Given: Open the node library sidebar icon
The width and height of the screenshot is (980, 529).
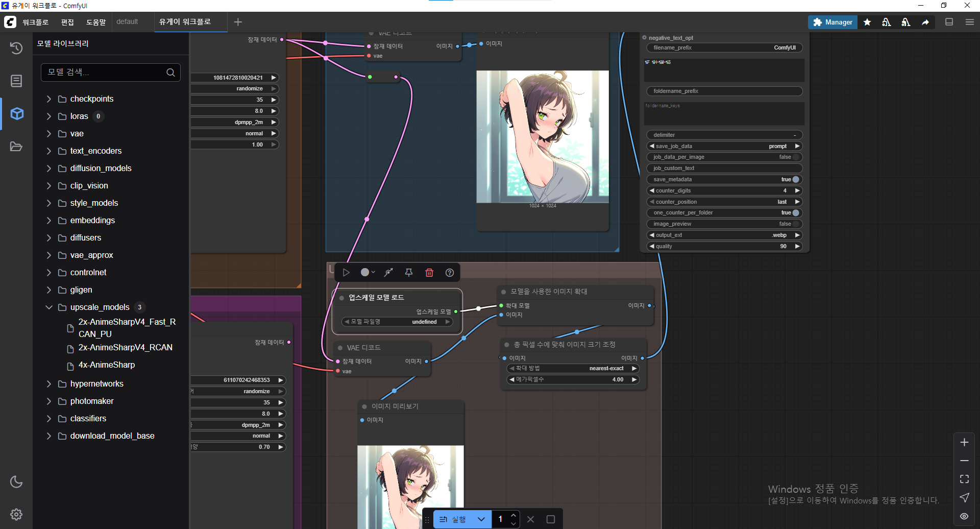Looking at the screenshot, I should coord(16,81).
